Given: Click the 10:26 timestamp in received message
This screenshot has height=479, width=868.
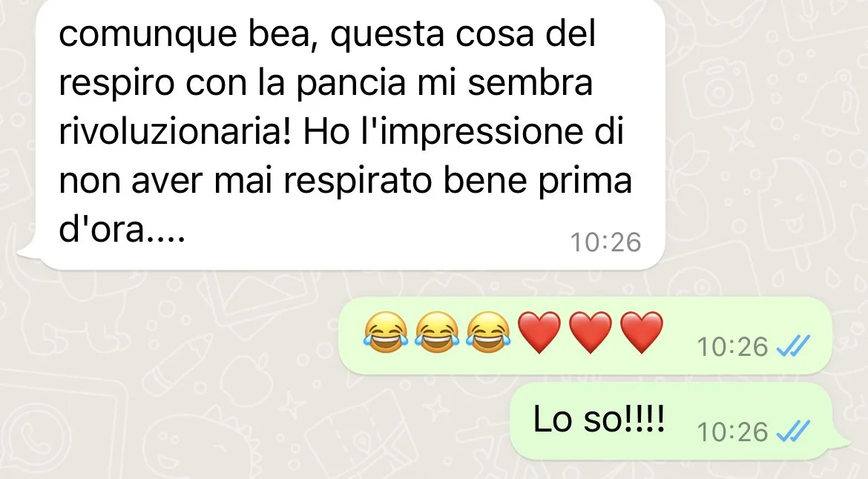Looking at the screenshot, I should (605, 242).
